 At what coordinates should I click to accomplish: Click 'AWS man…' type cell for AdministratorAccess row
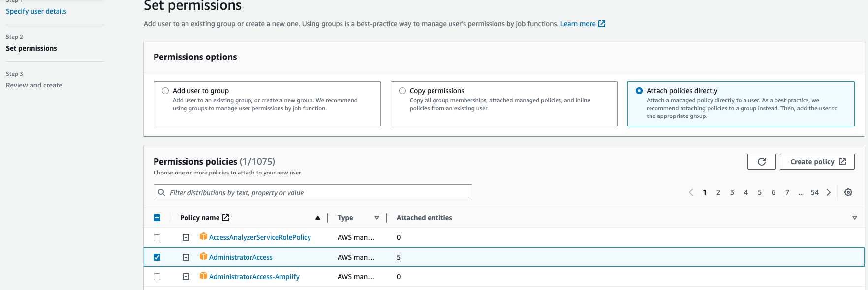356,257
